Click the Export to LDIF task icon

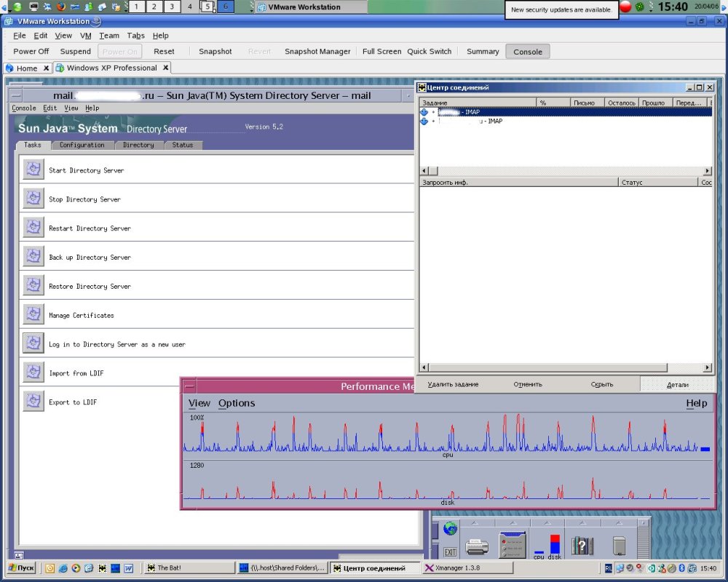(33, 402)
